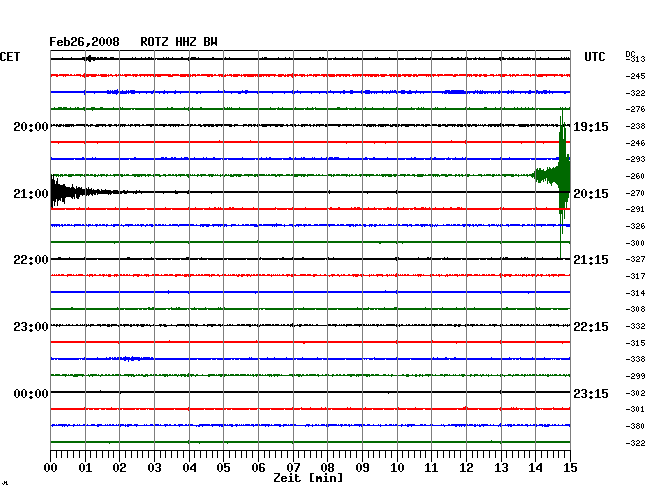Select DC offset value -246
The width and height of the screenshot is (650, 494).
[x=635, y=143]
